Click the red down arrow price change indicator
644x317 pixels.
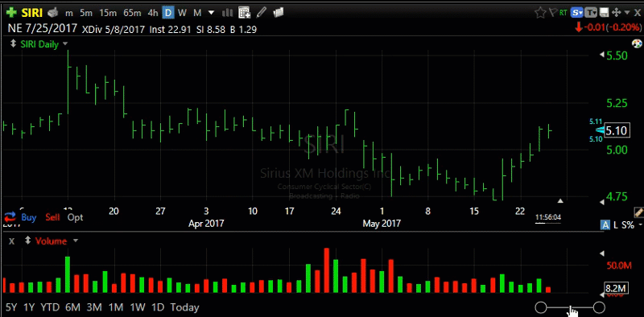pos(579,27)
